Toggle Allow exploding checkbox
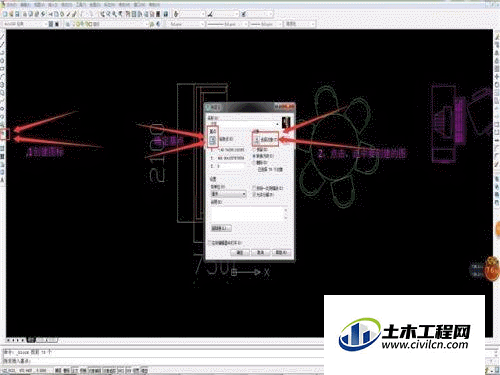 [263, 194]
